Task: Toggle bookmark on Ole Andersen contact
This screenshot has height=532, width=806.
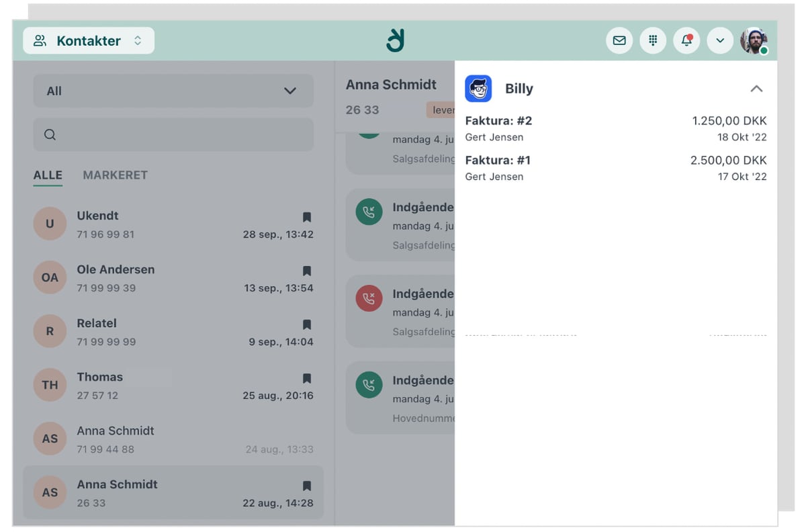Action: tap(307, 271)
